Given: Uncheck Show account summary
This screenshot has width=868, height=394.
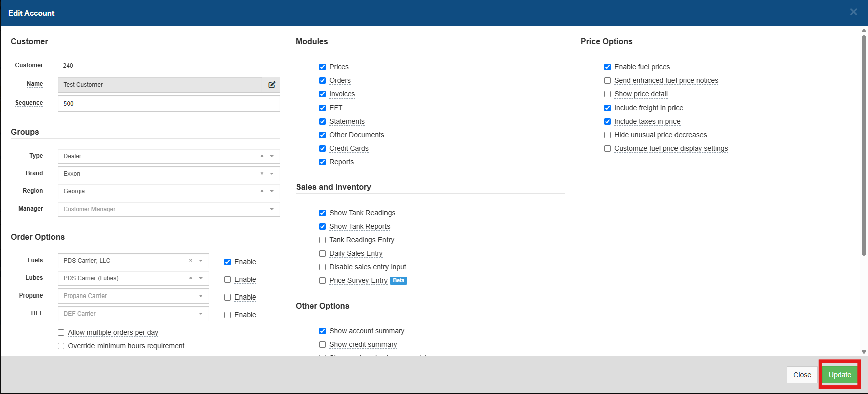Looking at the screenshot, I should 322,331.
